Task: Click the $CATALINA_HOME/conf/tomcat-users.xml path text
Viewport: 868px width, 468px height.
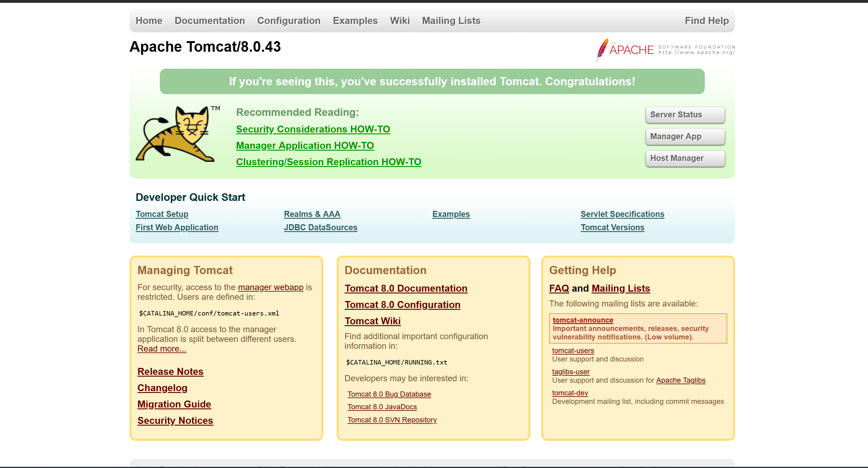Action: (209, 313)
